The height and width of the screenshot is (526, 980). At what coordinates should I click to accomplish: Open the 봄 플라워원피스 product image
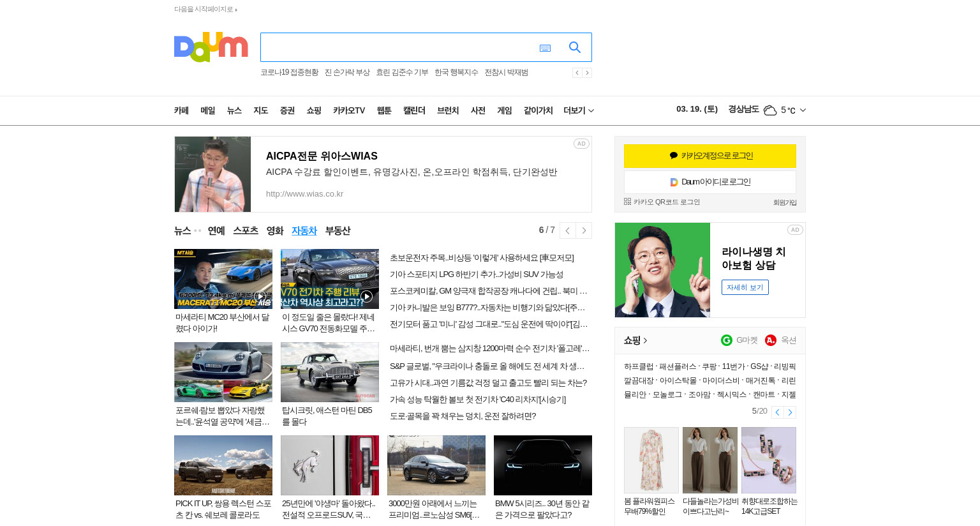click(651, 460)
